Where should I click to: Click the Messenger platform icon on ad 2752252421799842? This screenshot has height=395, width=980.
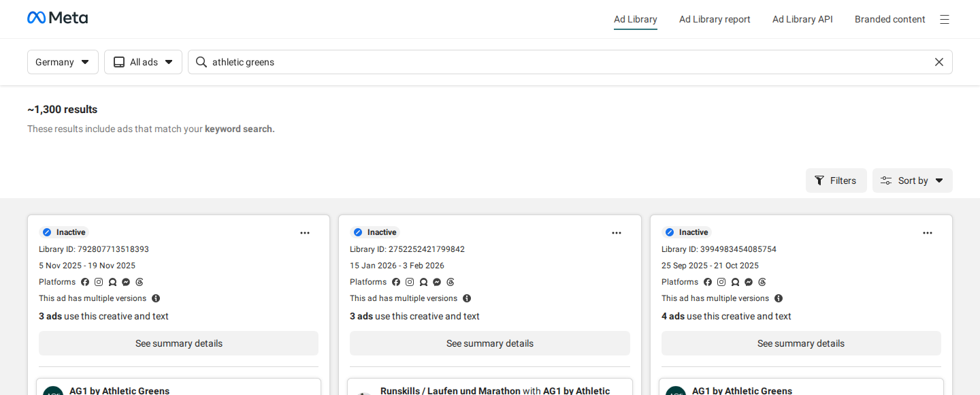[437, 282]
